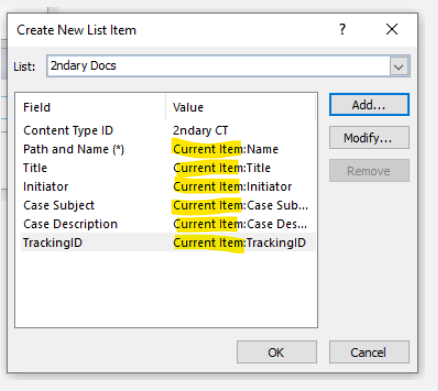Confirm with the OK button
438x391 pixels.
point(277,352)
